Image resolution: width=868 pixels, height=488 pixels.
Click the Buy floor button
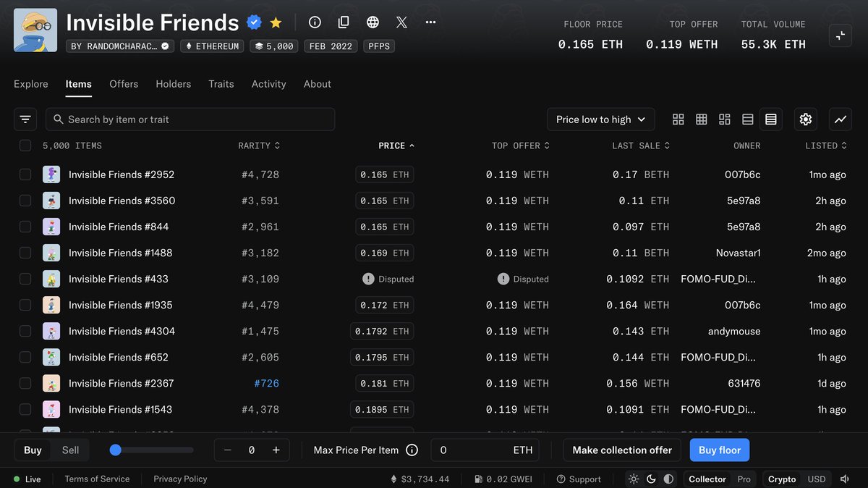click(720, 450)
